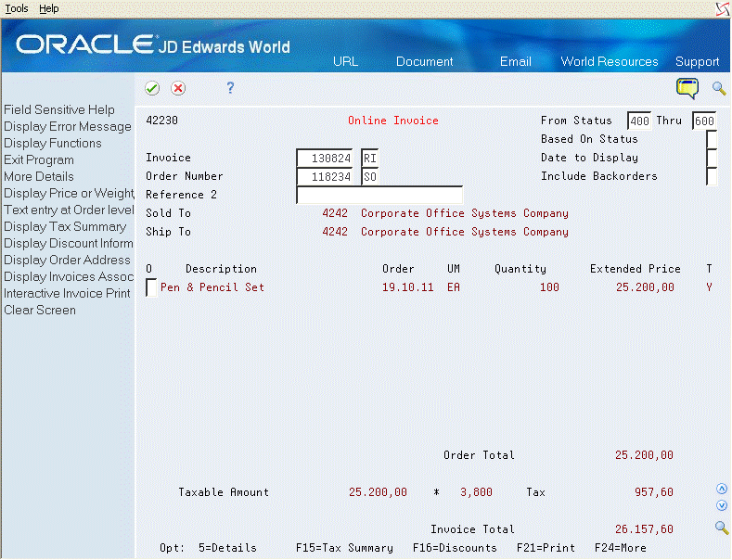Click the Tax amount 957,60
732x560 pixels.
(x=653, y=492)
